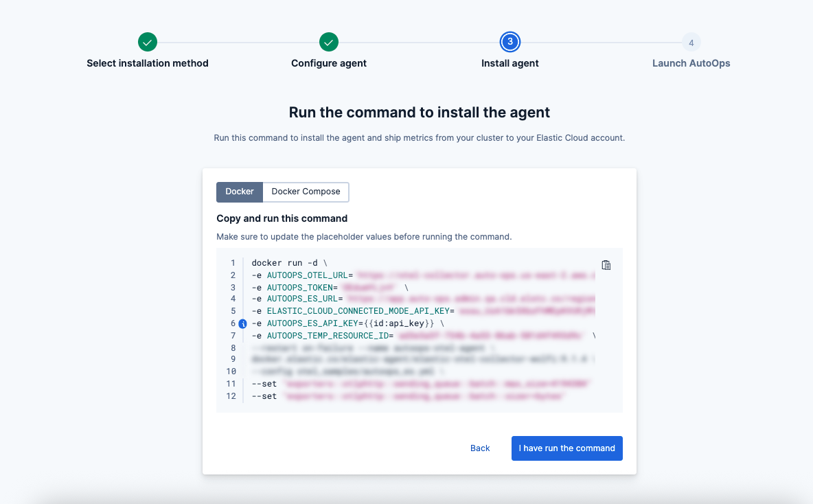This screenshot has height=504, width=813.
Task: Click the green checkmark for Configure agent
Action: [x=329, y=43]
